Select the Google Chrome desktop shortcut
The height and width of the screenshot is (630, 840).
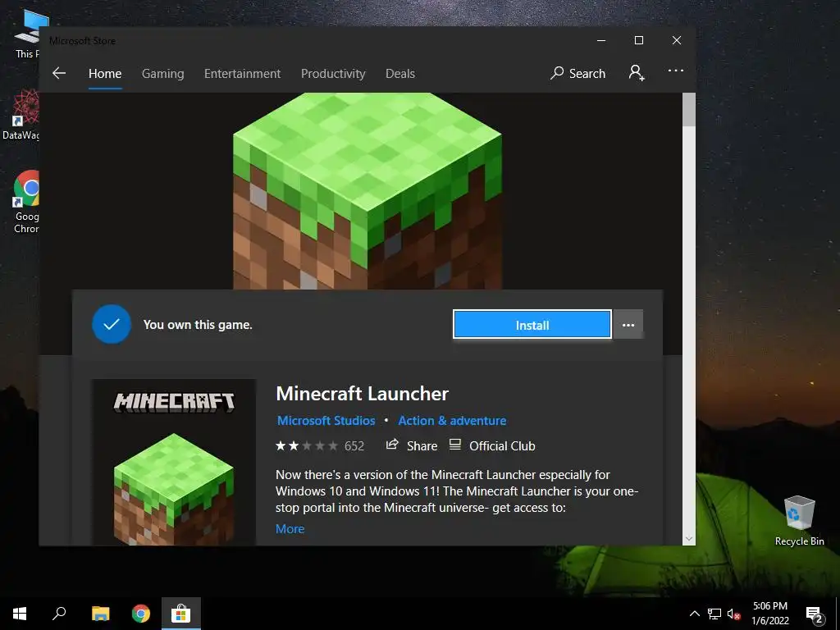26,202
